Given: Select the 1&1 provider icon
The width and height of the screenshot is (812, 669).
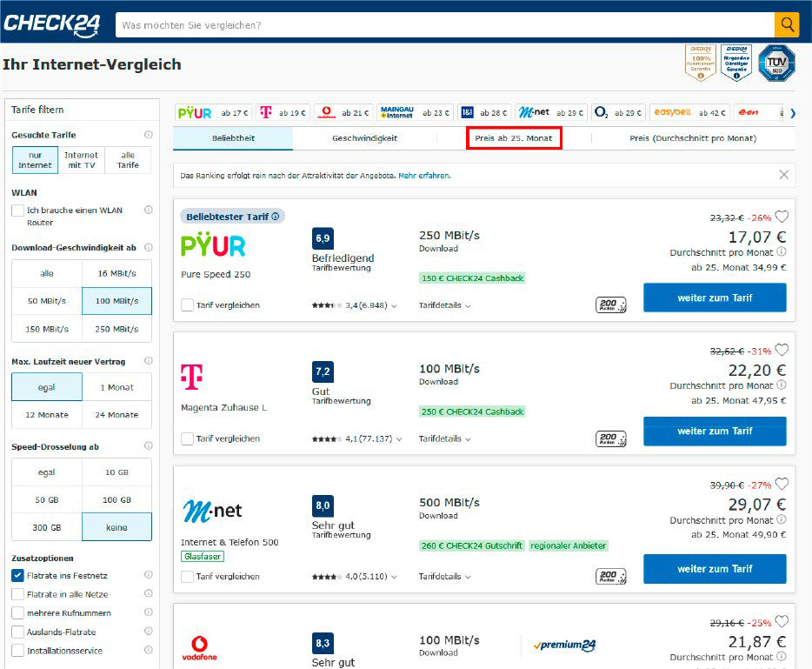Looking at the screenshot, I should 469,112.
